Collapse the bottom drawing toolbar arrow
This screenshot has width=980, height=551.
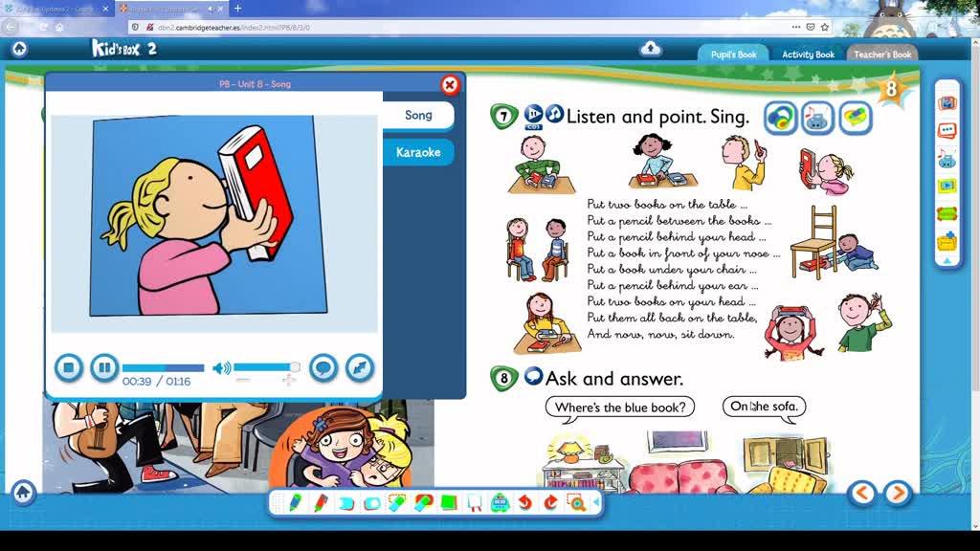[x=596, y=502]
